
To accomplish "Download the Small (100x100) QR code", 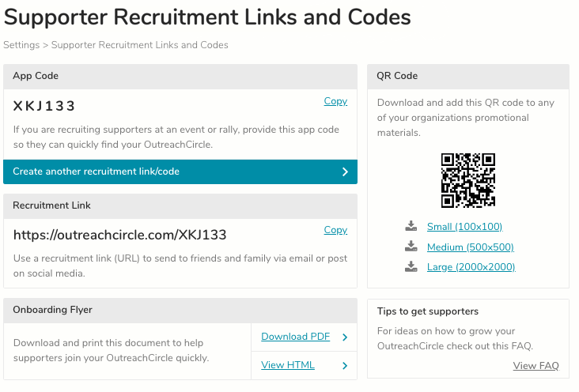I will point(464,227).
